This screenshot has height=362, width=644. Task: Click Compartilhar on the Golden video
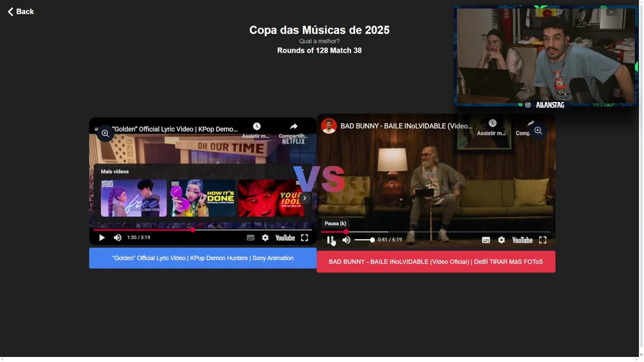(293, 130)
